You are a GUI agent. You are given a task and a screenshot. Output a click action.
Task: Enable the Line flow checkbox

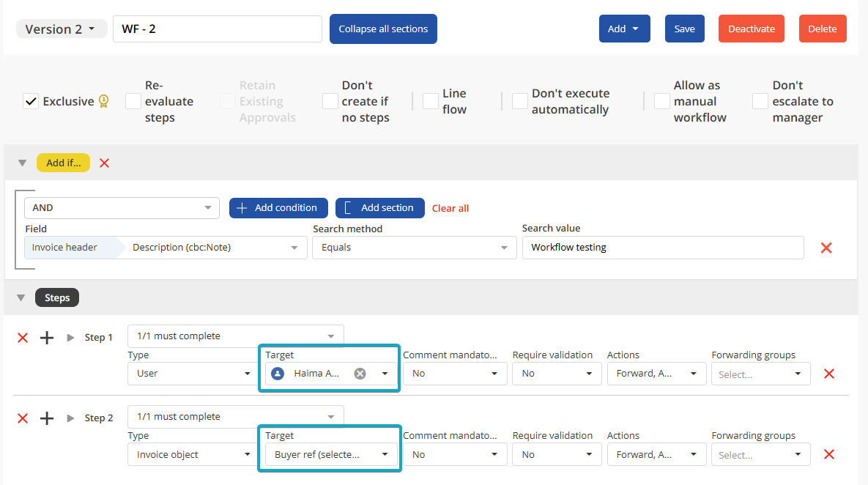(x=430, y=101)
